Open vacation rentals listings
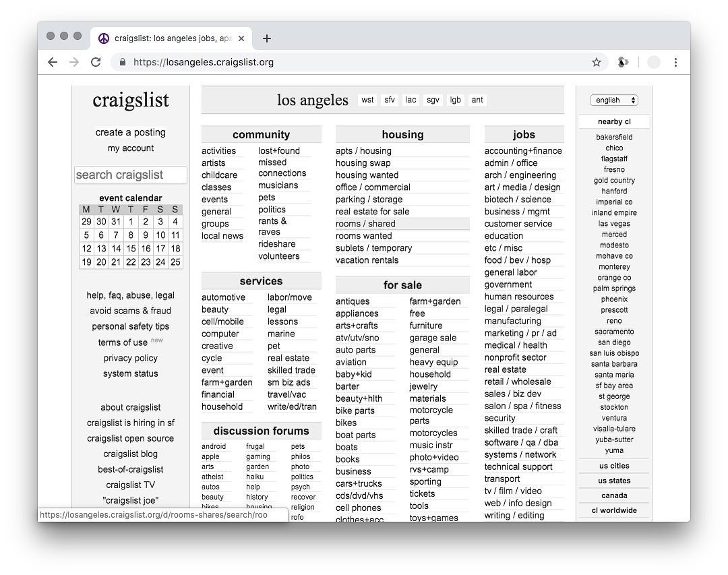 coord(367,260)
